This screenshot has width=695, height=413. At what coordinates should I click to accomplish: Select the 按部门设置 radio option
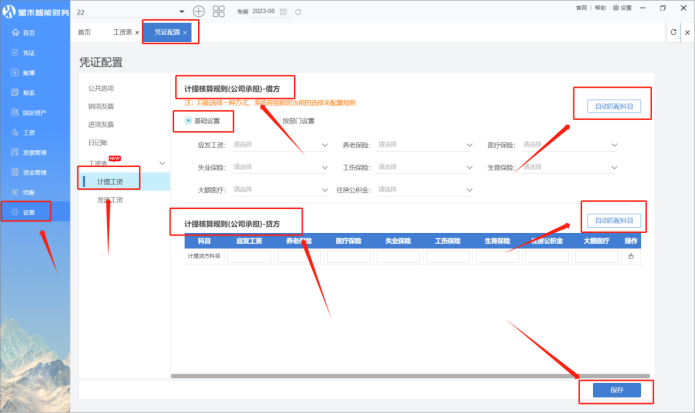[298, 121]
